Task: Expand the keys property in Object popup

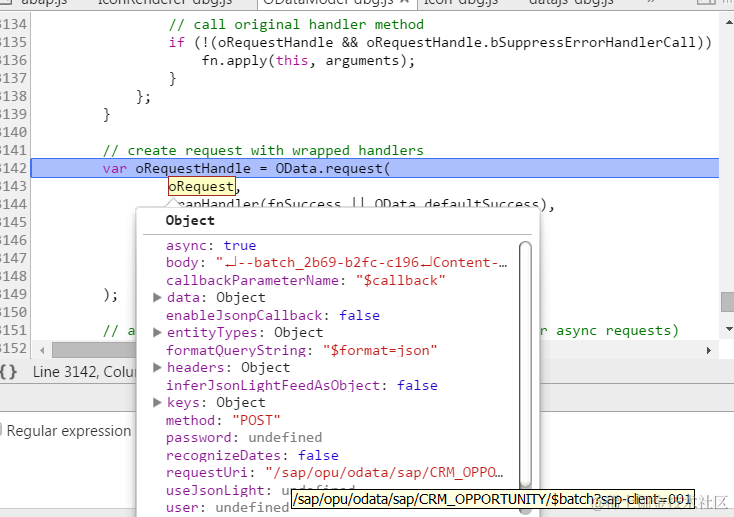Action: 157,402
